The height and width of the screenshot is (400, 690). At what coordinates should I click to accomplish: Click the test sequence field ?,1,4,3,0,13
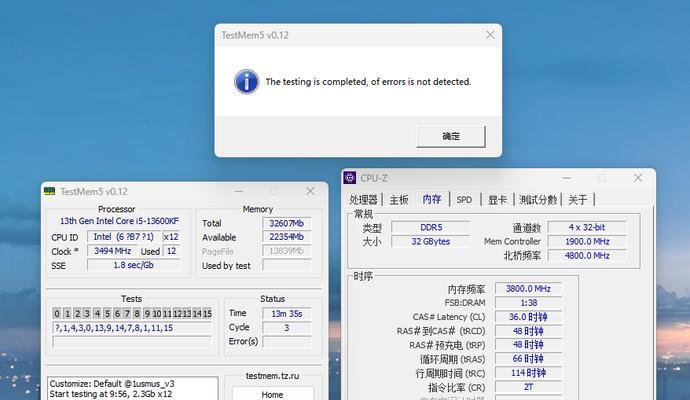132,328
